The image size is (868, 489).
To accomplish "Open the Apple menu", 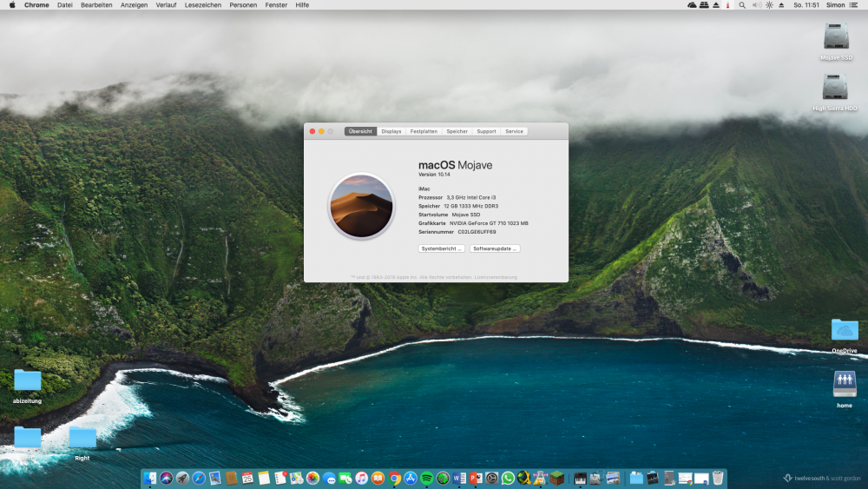I will (12, 5).
